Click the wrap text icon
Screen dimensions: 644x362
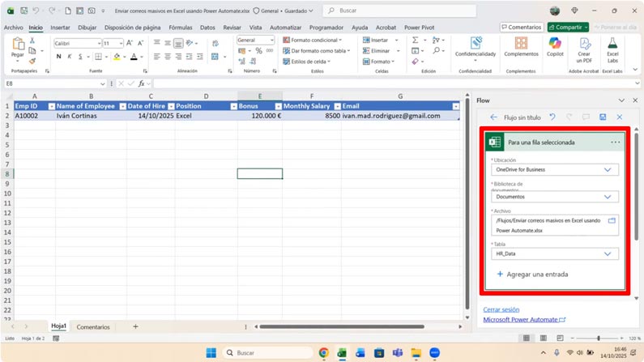215,43
